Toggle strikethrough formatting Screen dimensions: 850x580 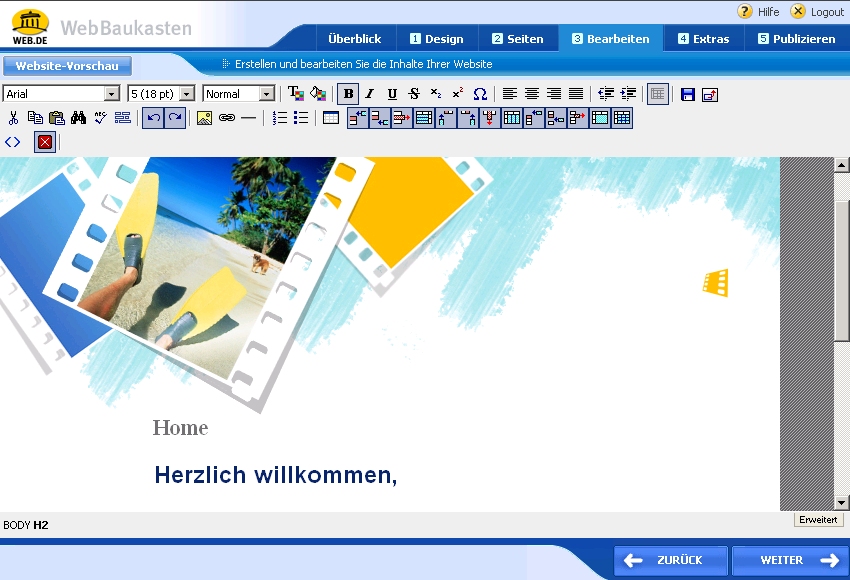pos(414,94)
